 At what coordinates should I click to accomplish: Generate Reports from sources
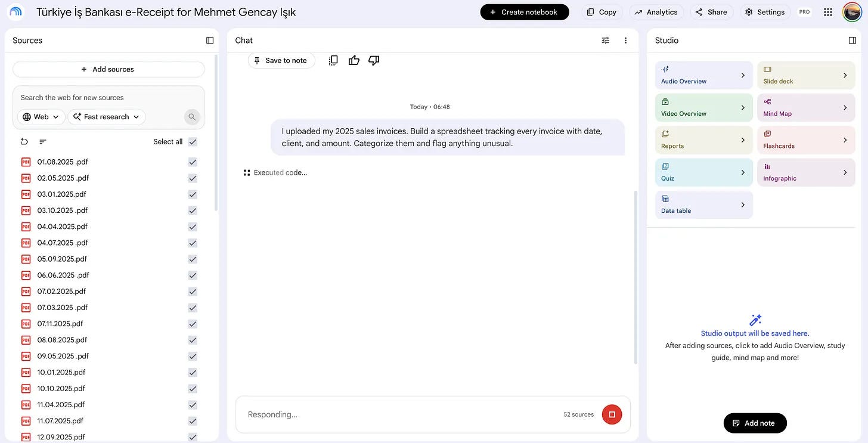tap(704, 140)
